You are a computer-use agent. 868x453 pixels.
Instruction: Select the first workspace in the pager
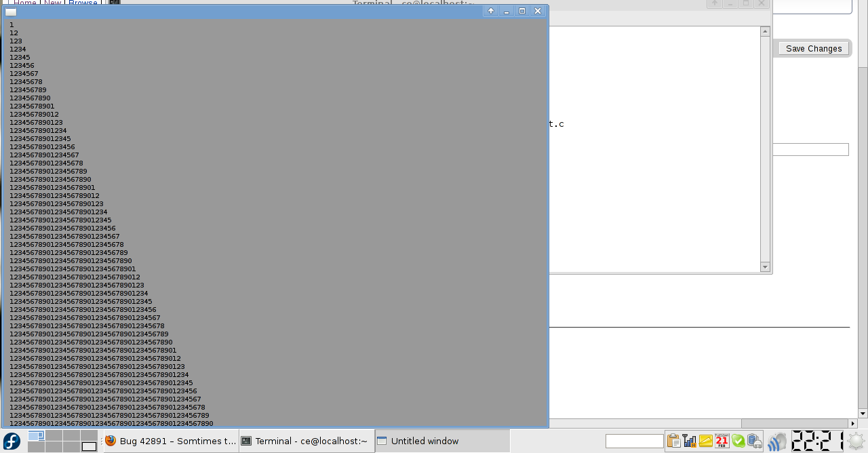(x=36, y=435)
